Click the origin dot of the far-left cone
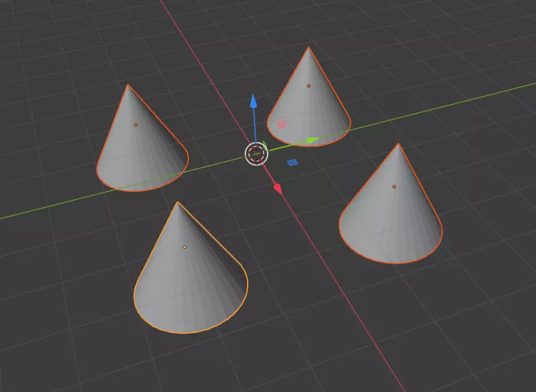Viewport: 536px width, 392px height. pyautogui.click(x=135, y=125)
